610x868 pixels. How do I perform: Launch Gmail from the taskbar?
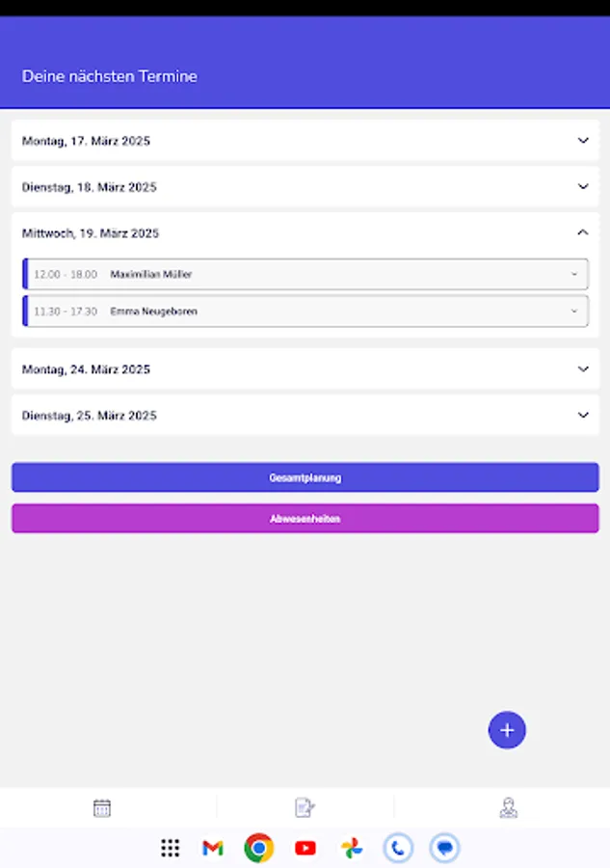coord(212,849)
